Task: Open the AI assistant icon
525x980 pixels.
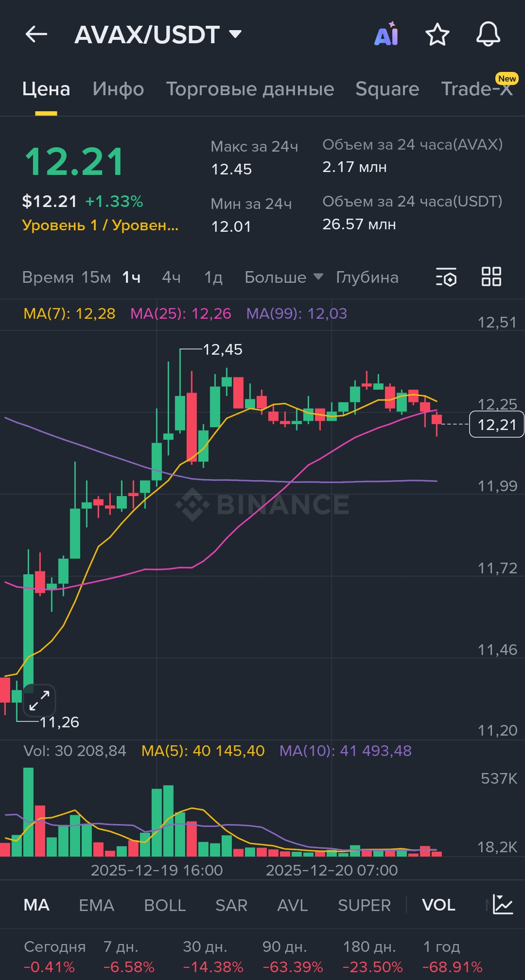Action: point(387,34)
